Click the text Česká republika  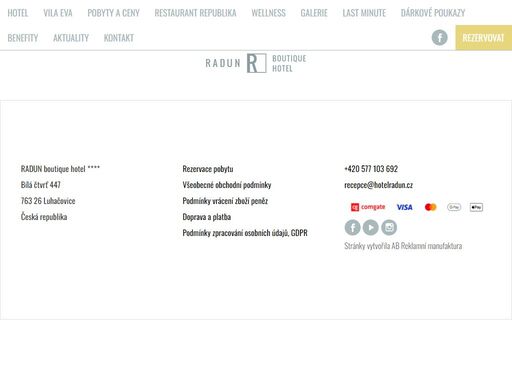(44, 217)
